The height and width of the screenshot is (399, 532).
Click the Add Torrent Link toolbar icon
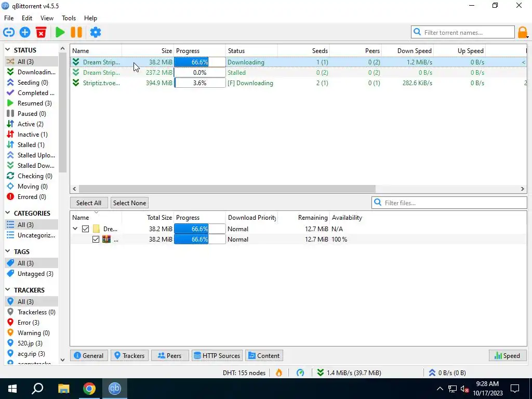click(x=9, y=32)
